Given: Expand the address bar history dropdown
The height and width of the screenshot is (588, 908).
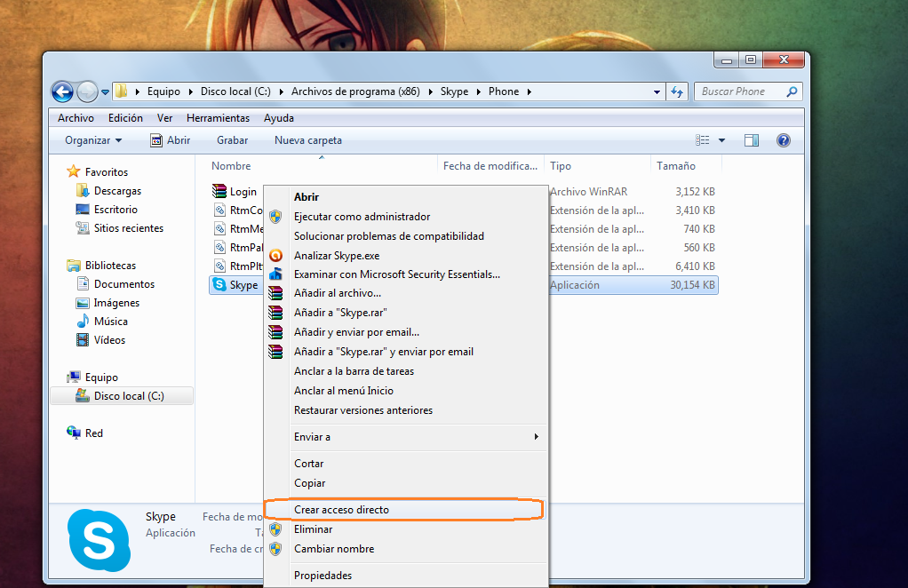Looking at the screenshot, I should point(657,92).
